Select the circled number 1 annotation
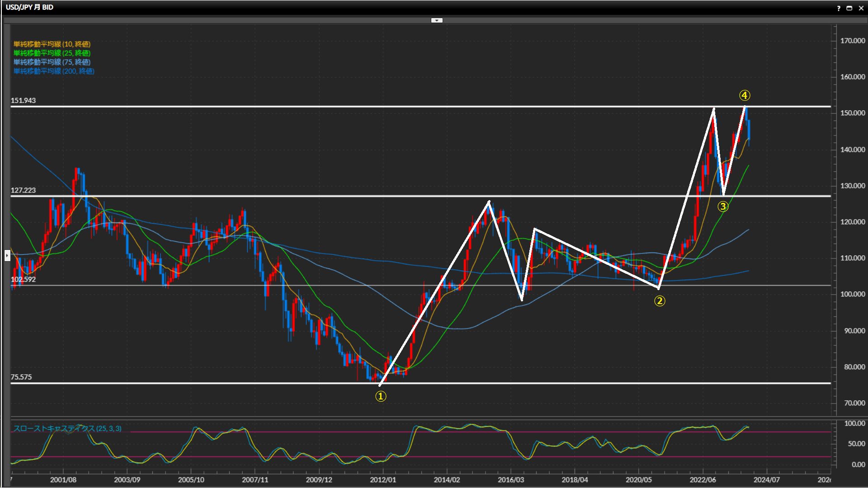This screenshot has height=488, width=868. [381, 396]
